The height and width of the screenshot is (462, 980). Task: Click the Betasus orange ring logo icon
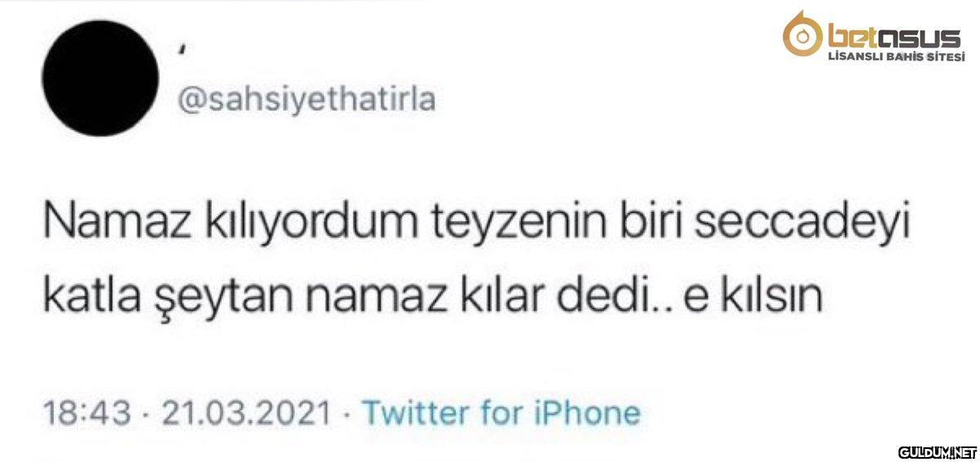[803, 34]
